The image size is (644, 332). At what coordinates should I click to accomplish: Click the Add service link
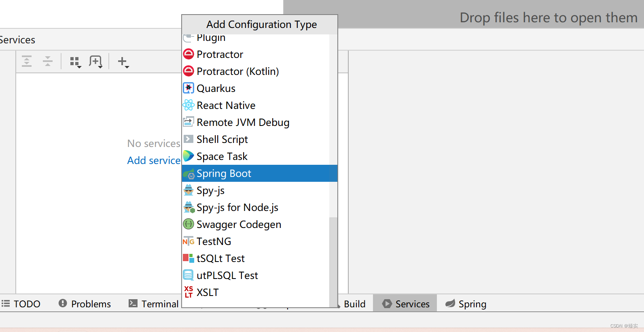pyautogui.click(x=154, y=161)
